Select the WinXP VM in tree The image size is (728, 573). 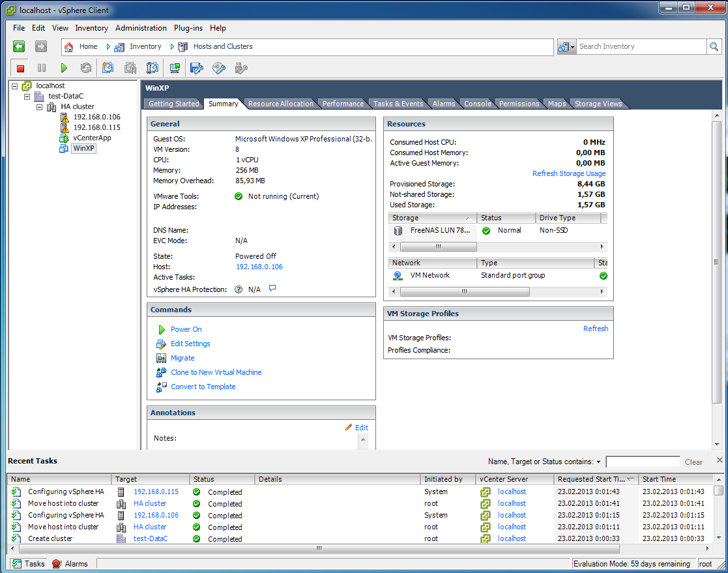point(83,148)
